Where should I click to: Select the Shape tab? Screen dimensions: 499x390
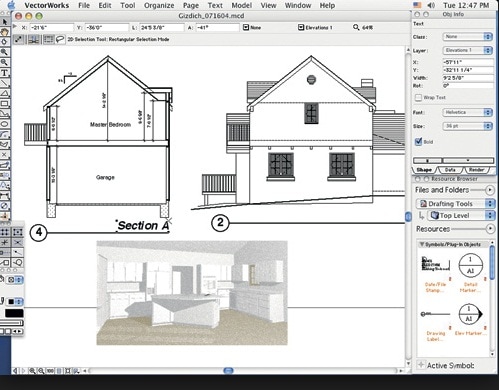(x=424, y=170)
